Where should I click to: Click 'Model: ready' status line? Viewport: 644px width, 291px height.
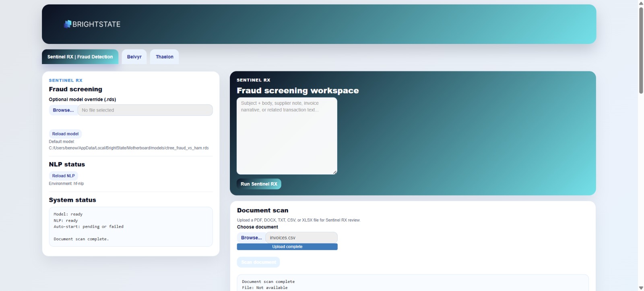click(x=68, y=214)
